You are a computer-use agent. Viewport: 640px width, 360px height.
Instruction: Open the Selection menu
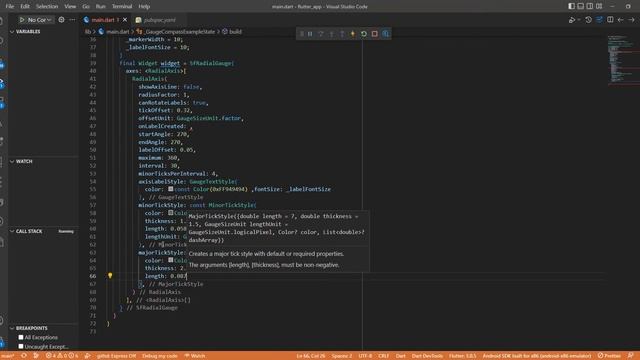click(47, 7)
